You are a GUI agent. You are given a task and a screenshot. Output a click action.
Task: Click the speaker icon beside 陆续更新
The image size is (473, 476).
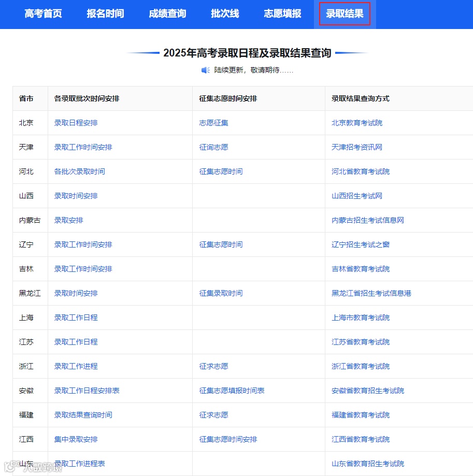pos(206,70)
